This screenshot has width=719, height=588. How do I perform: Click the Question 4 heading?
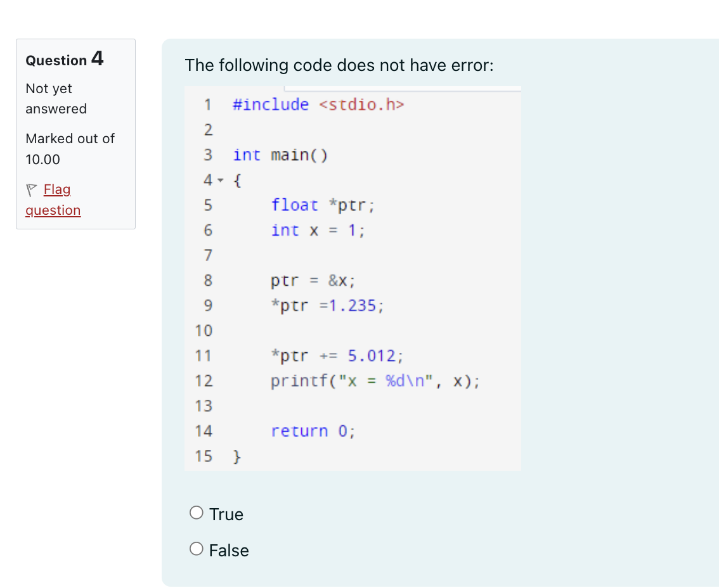click(63, 60)
